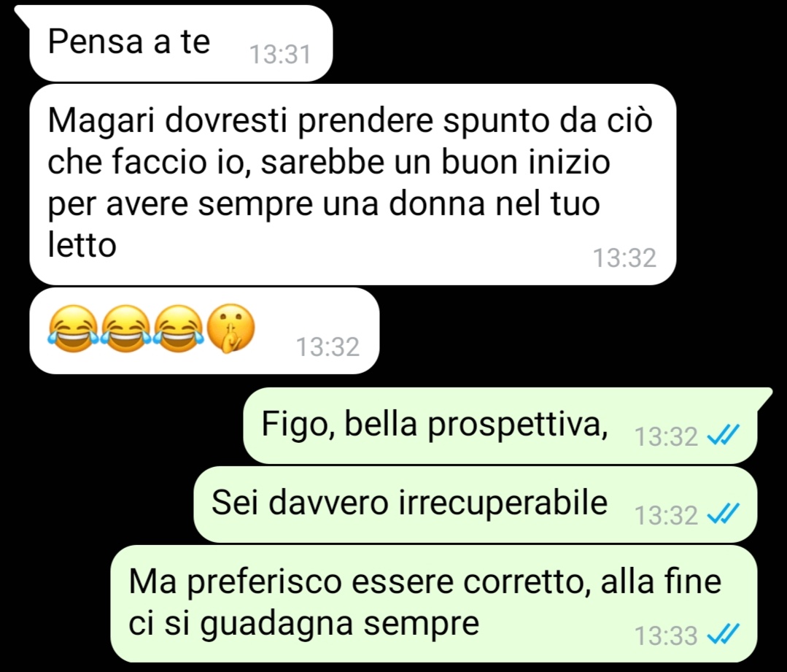Tap the 'Pensa a te' message bubble
The width and height of the screenshot is (787, 672).
coord(181,43)
